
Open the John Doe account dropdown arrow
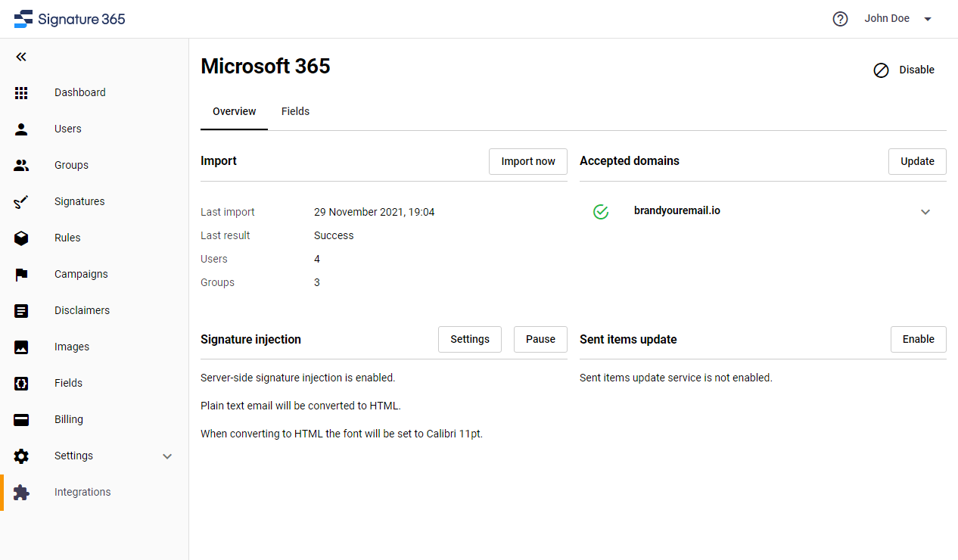tap(928, 19)
